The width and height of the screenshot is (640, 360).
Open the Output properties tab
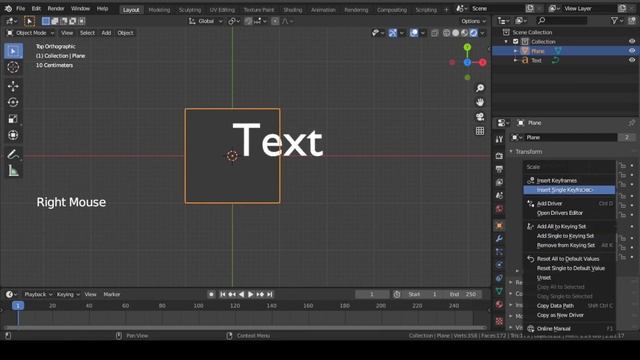[x=499, y=169]
